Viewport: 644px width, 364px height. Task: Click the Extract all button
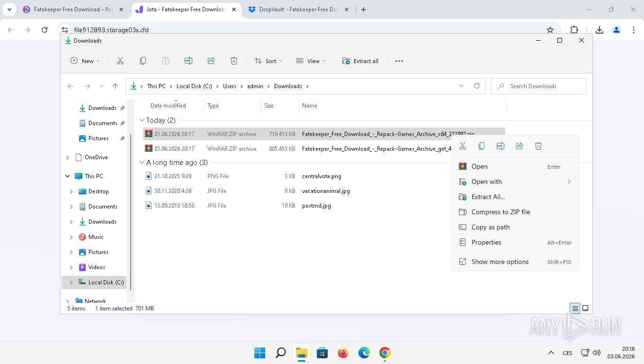[x=360, y=61]
